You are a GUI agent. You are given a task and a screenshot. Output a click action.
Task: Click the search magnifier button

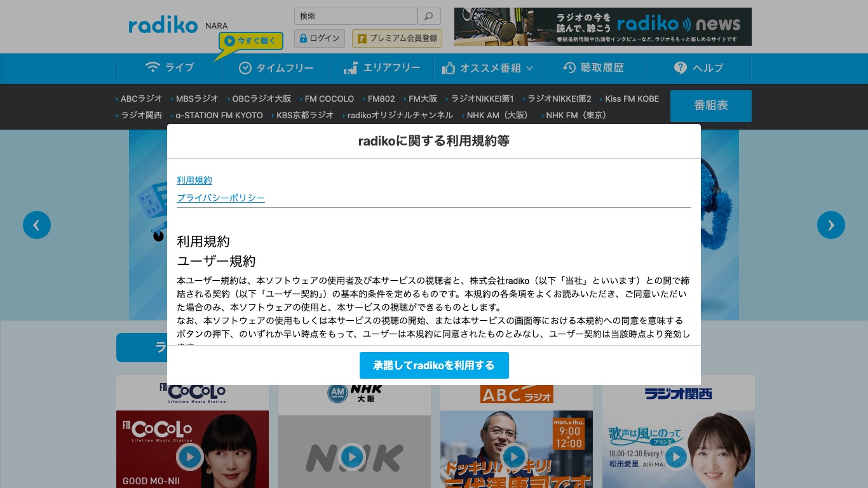[x=429, y=17]
